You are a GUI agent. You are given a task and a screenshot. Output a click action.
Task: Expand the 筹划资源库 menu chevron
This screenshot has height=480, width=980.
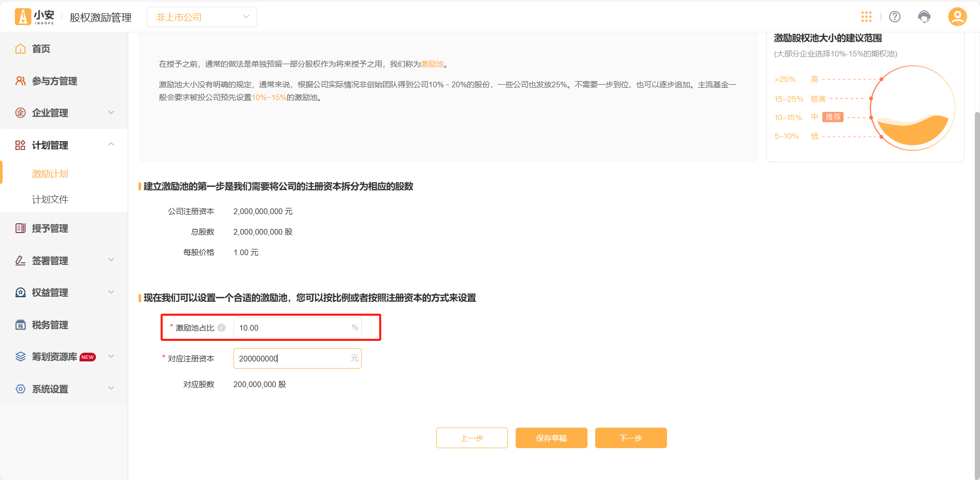click(x=111, y=356)
